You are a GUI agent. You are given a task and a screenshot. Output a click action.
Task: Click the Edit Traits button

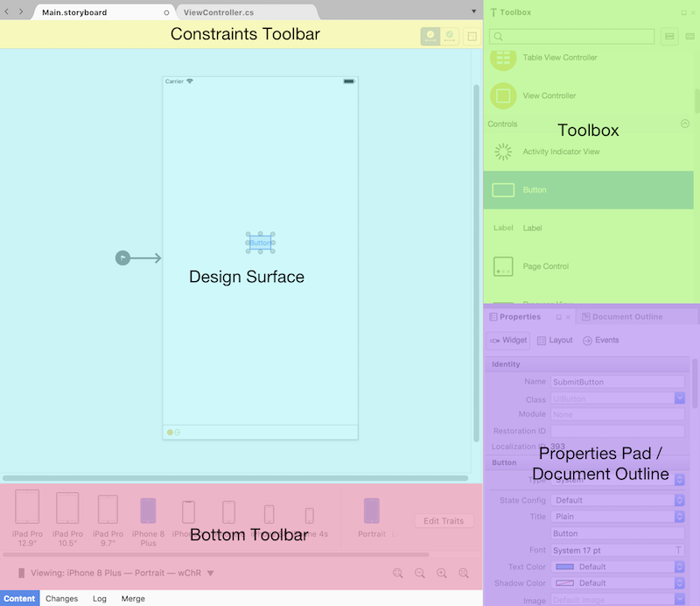(444, 520)
